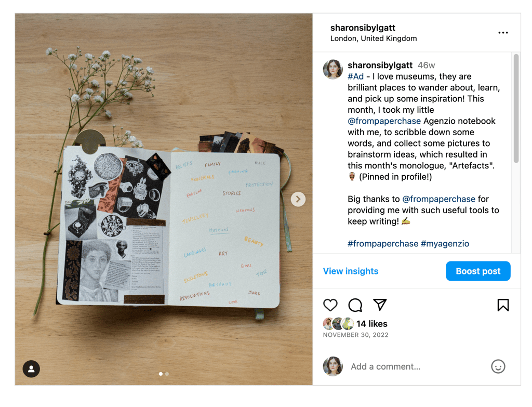Go to next carousel photo arrow
This screenshot has width=532, height=407.
tap(298, 199)
